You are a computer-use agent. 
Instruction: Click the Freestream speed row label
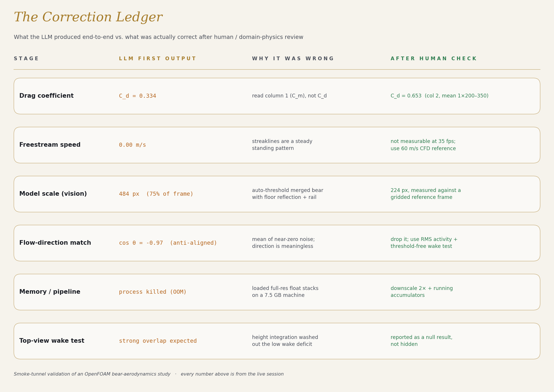[50, 145]
